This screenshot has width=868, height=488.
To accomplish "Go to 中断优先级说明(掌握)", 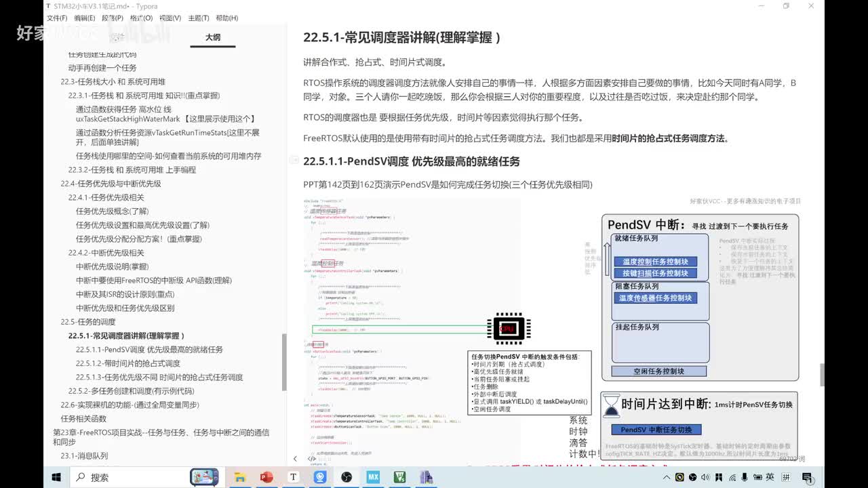I will point(112,266).
